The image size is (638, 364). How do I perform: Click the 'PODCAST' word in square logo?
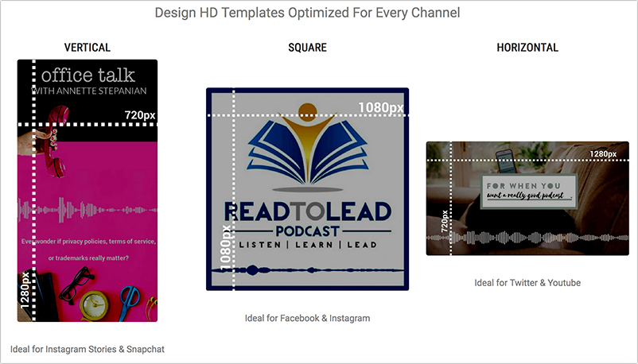tap(307, 231)
